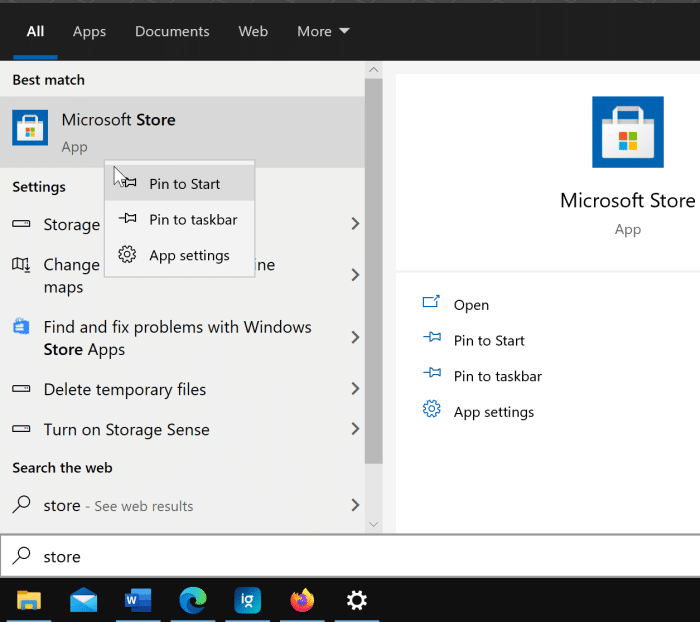This screenshot has width=700, height=622.
Task: Open the ig app from the taskbar
Action: click(x=247, y=600)
